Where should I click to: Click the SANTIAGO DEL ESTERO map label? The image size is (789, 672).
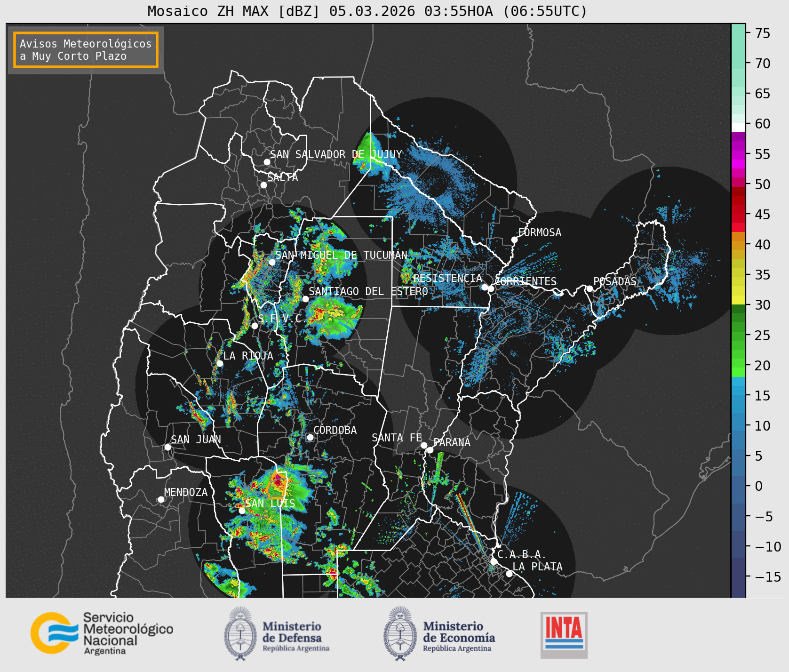368,291
